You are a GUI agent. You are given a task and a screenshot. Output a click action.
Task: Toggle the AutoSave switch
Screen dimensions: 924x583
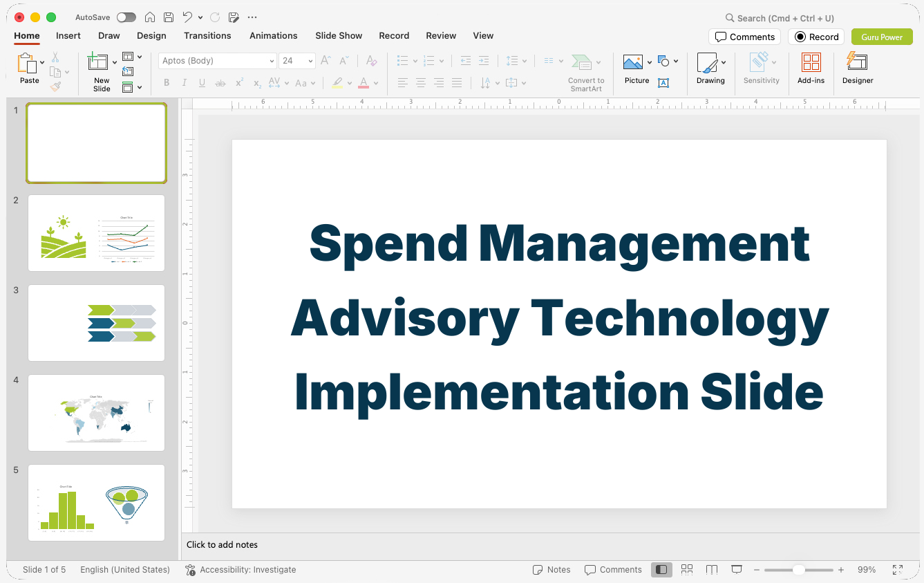[126, 17]
